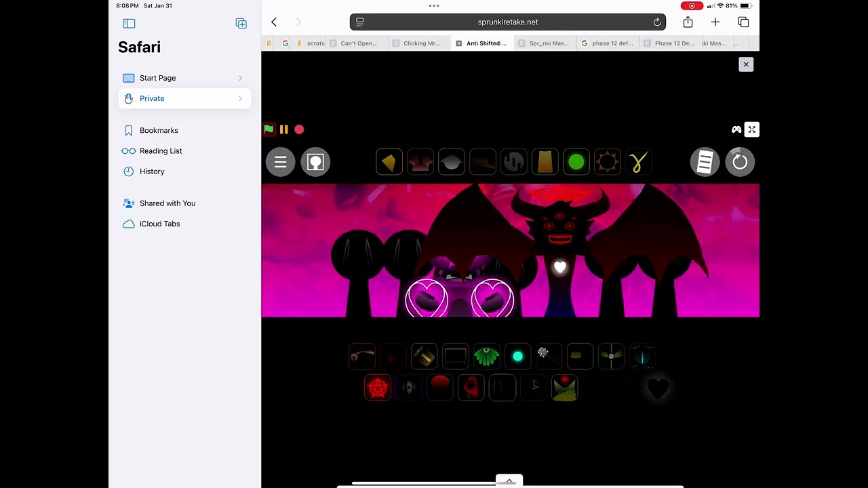
Task: Click the sprunkiretake.net address bar
Action: pyautogui.click(x=508, y=22)
